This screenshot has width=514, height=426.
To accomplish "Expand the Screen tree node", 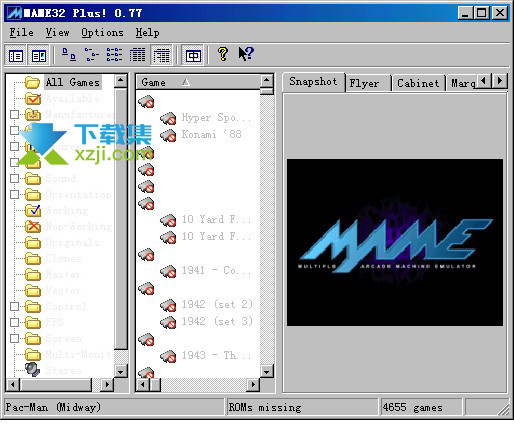I will coord(14,338).
